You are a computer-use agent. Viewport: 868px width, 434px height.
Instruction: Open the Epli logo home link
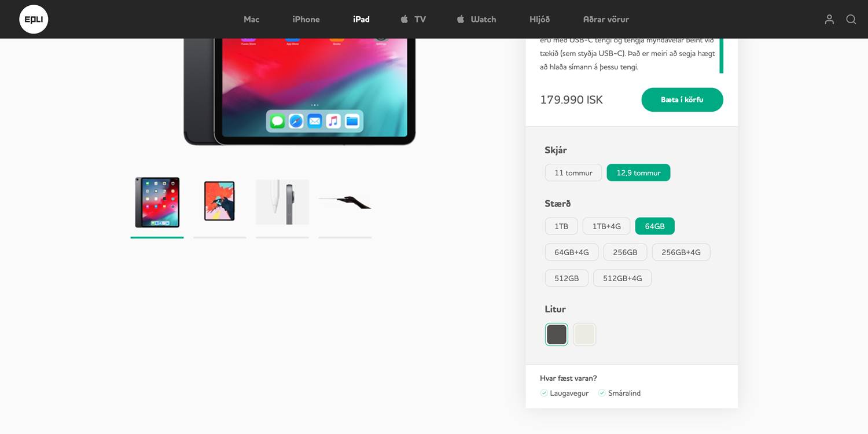34,19
